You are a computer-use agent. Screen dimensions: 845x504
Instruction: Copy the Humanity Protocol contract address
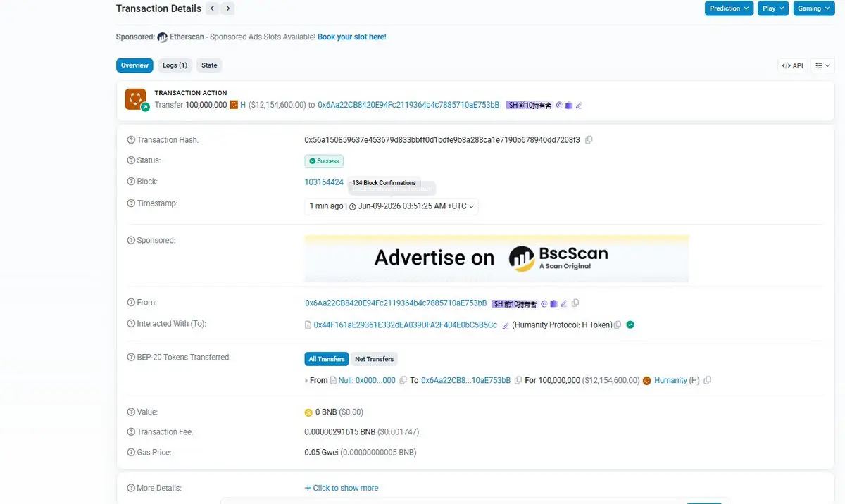click(x=618, y=325)
